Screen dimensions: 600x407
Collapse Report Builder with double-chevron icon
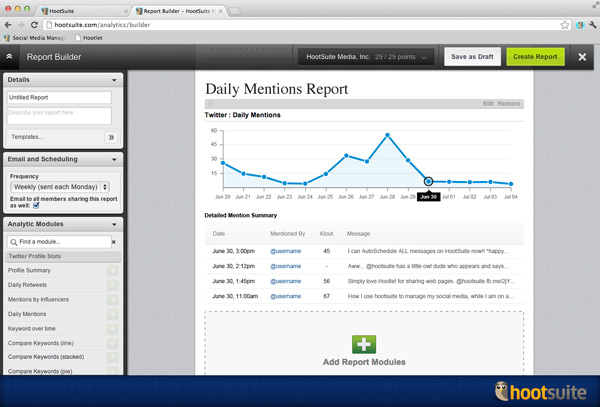[9, 57]
